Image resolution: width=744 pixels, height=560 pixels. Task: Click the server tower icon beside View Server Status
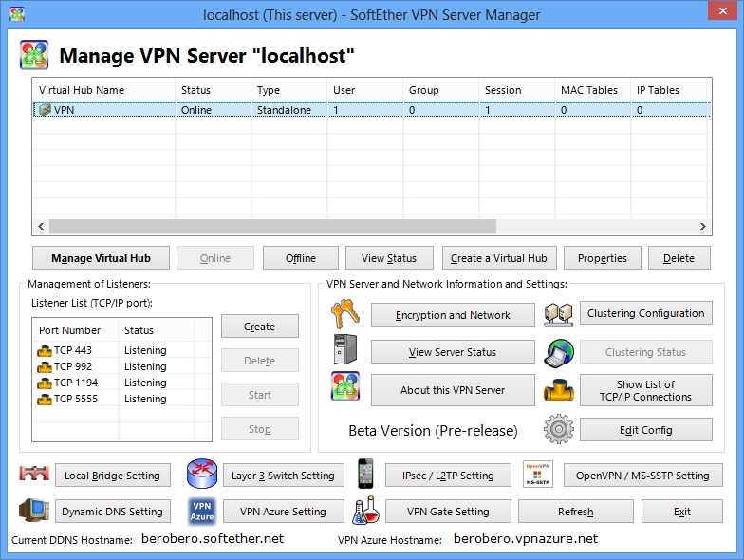tap(345, 349)
